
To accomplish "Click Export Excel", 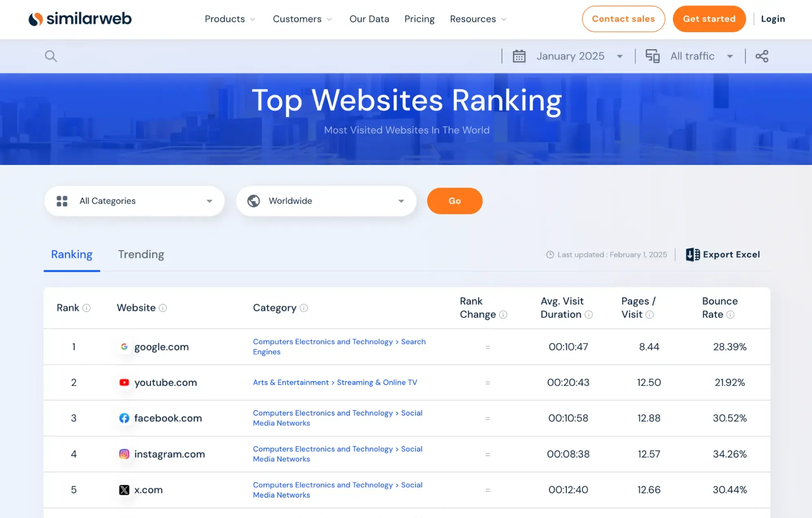I will (723, 255).
